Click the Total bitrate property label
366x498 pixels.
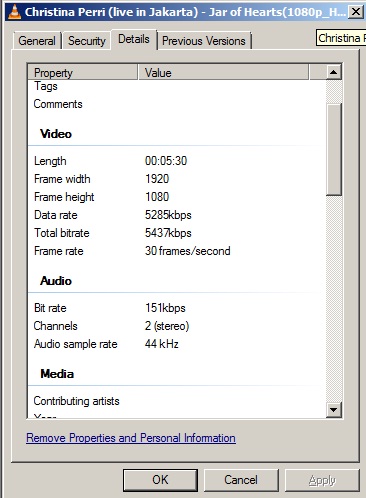[x=62, y=233]
